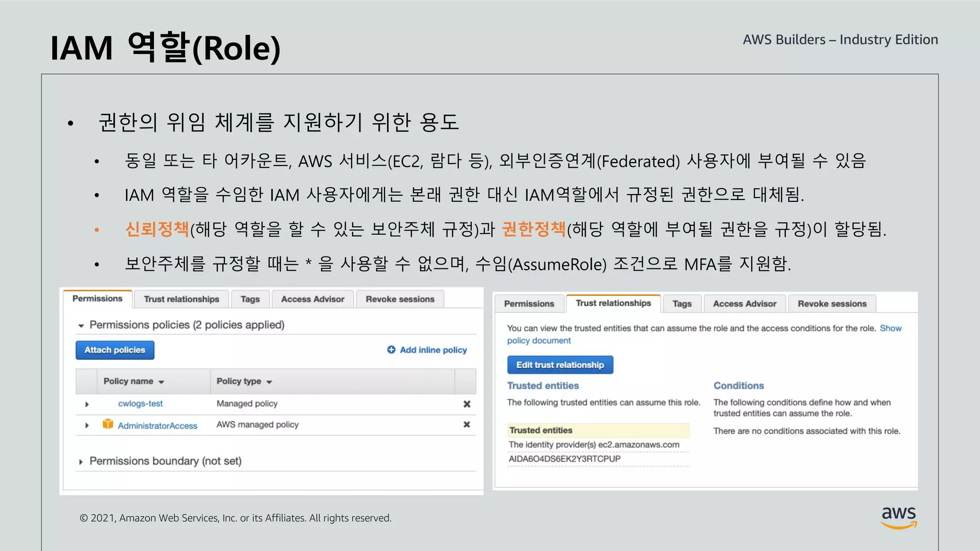The image size is (980, 551).
Task: Select Access Advisor tab in right panel
Action: click(x=745, y=304)
